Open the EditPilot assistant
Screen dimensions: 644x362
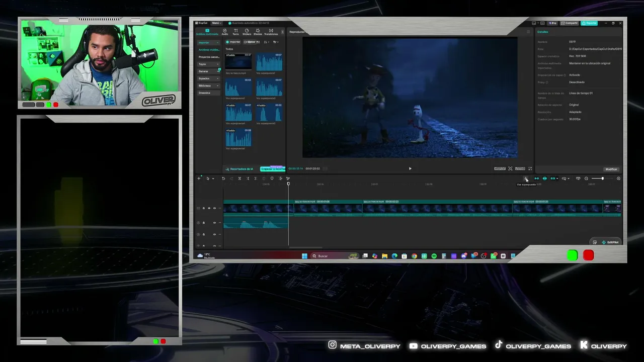click(610, 242)
